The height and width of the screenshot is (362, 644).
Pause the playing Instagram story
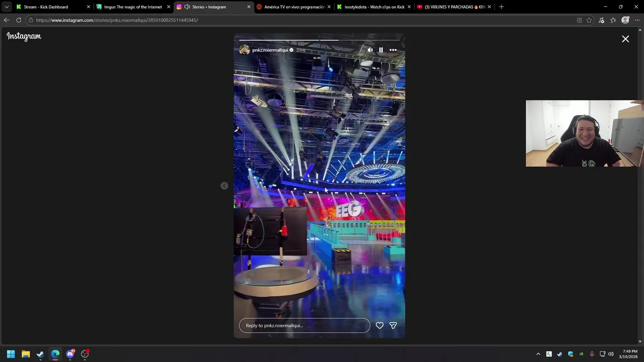[x=381, y=50]
